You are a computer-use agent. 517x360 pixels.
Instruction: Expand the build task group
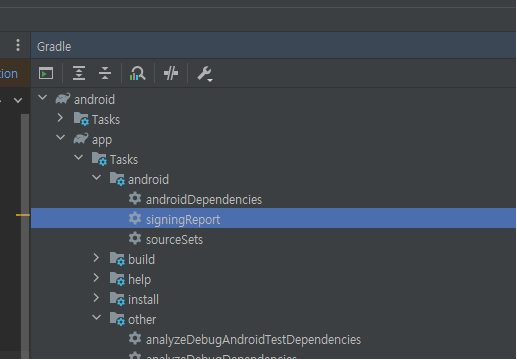pos(96,258)
